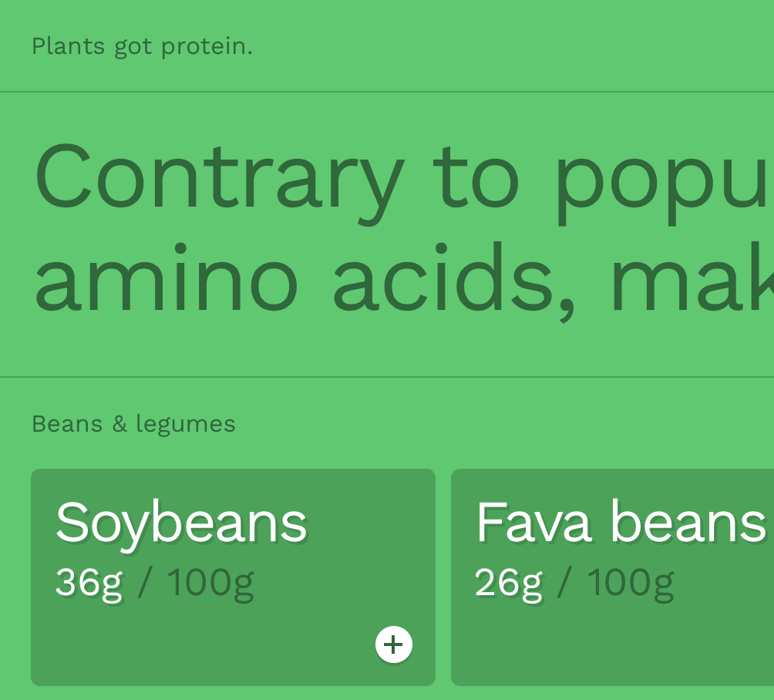The height and width of the screenshot is (700, 774).
Task: Click the large Contrary to popular headline
Action: click(x=308, y=179)
